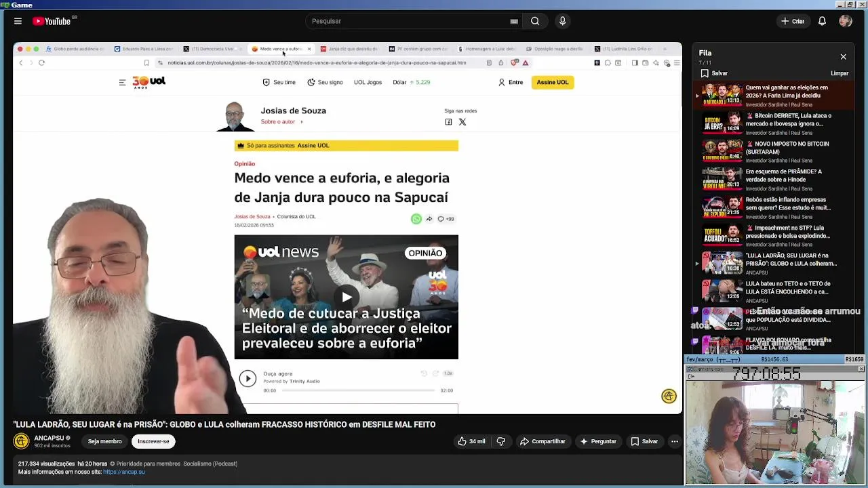
Task: Expand Sobre o autor link
Action: pos(281,122)
